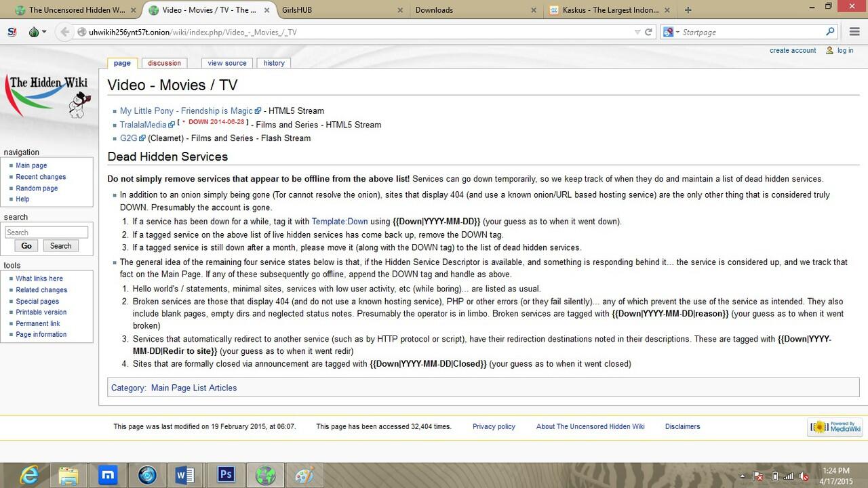Open the Category link in footer box
Viewport: 868px width, 488px height.
point(128,388)
